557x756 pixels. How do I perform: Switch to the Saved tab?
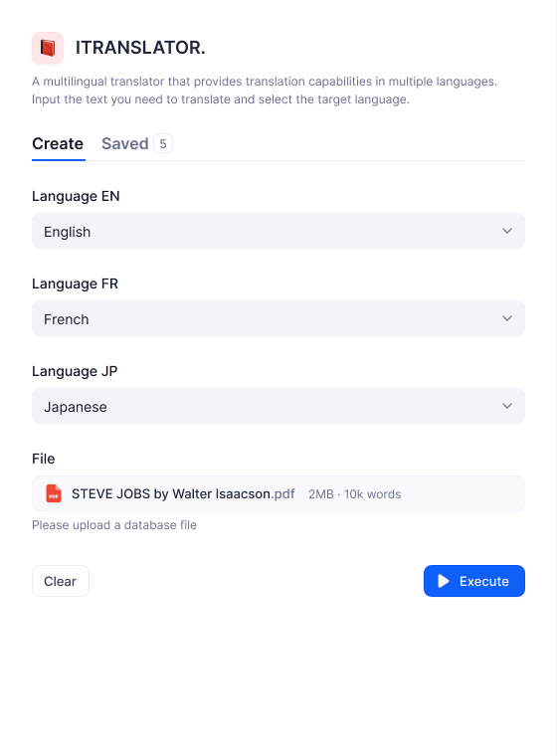[125, 143]
